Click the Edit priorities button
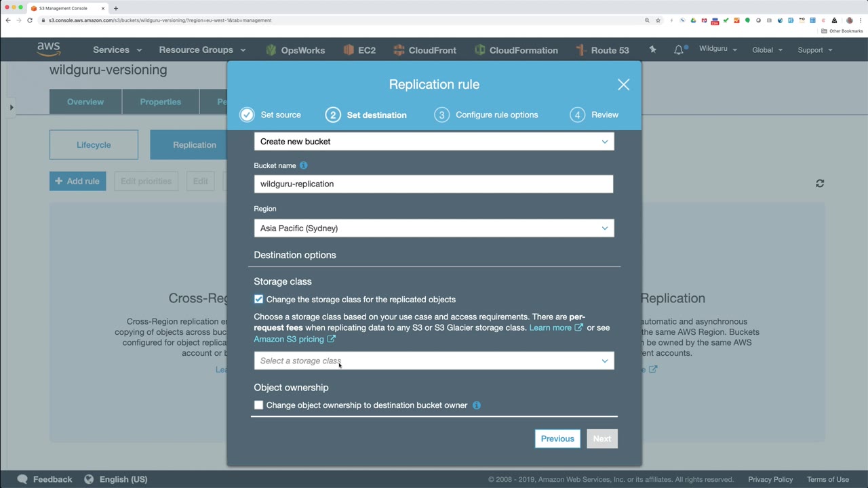The height and width of the screenshot is (488, 868). pos(146,181)
